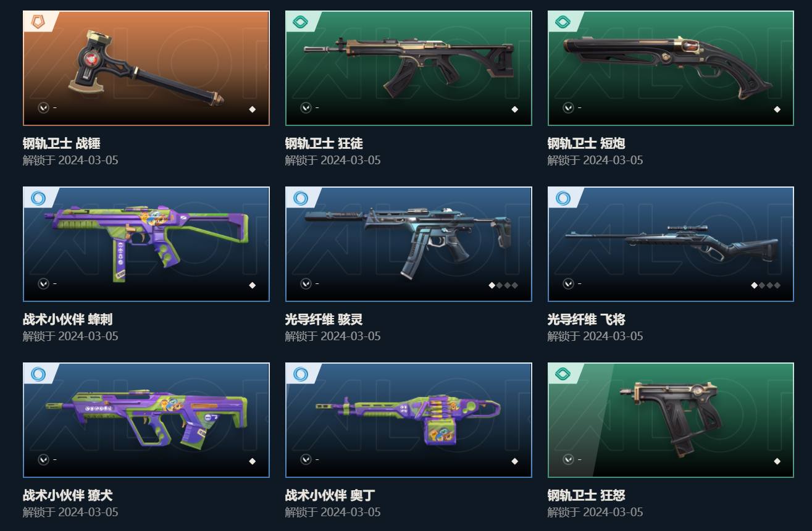Click the blue tier badge on 光导纤维 骇灵

click(x=300, y=198)
